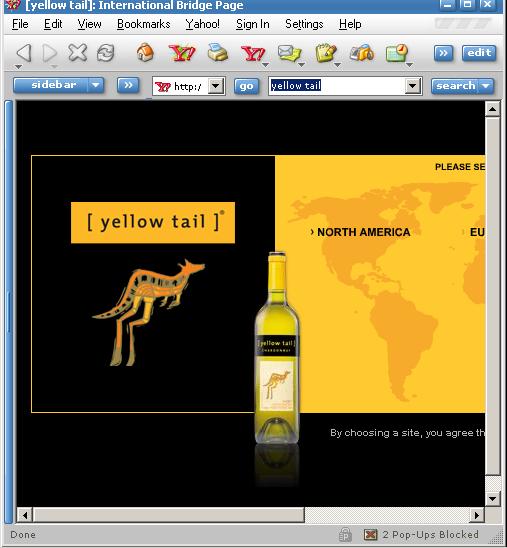Screen dimensions: 507x548
Task: Click the edit toolbar button
Action: click(x=479, y=53)
